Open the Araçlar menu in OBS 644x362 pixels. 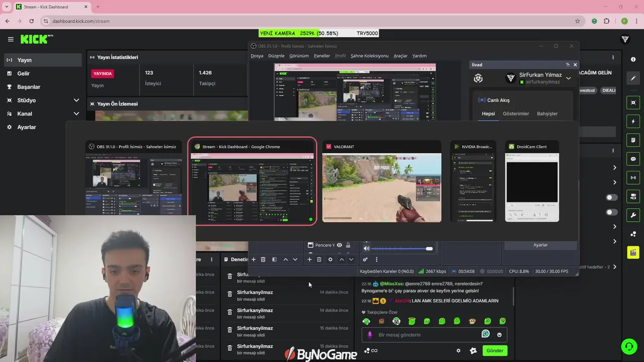coord(400,56)
